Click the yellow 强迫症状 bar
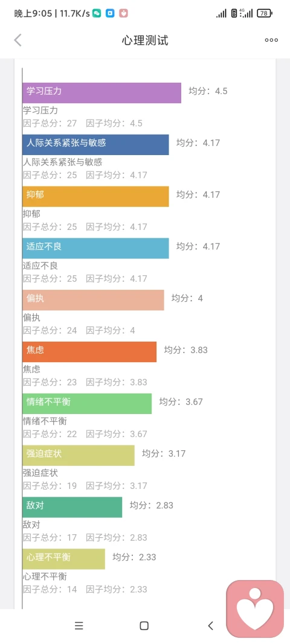Image resolution: width=290 pixels, height=644 pixels. [79, 455]
